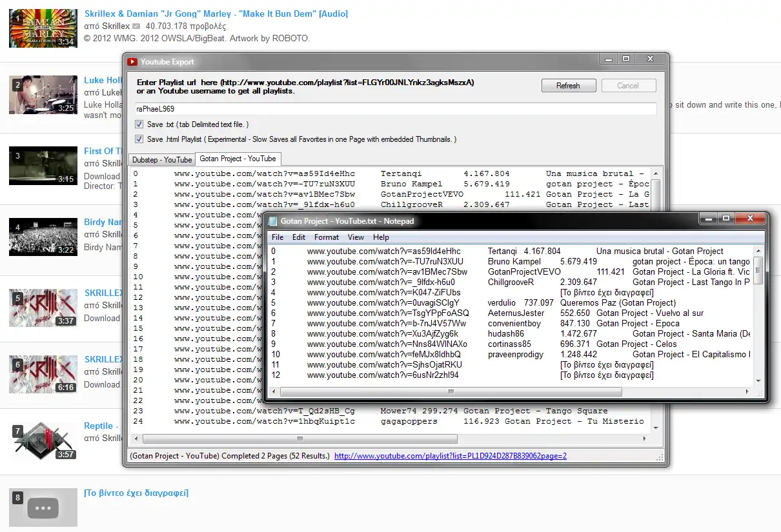Click Gotan Project - Tu Misterio in Youtube Export
Viewport: 781px width, 532px height.
pos(574,421)
